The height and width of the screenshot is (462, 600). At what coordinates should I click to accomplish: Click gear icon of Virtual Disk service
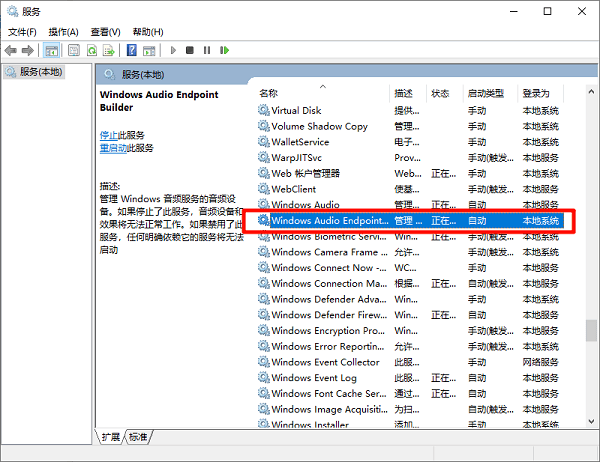264,110
